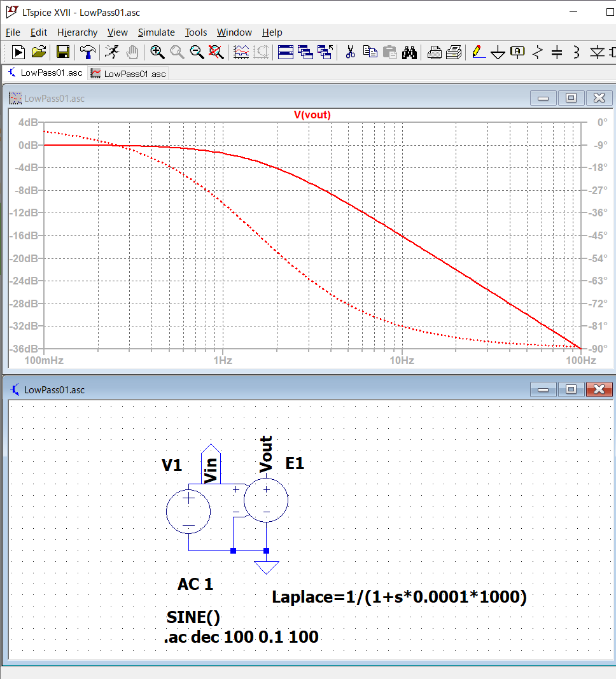This screenshot has width=616, height=679.
Task: Click the 1Hz frequency axis label
Action: click(223, 360)
